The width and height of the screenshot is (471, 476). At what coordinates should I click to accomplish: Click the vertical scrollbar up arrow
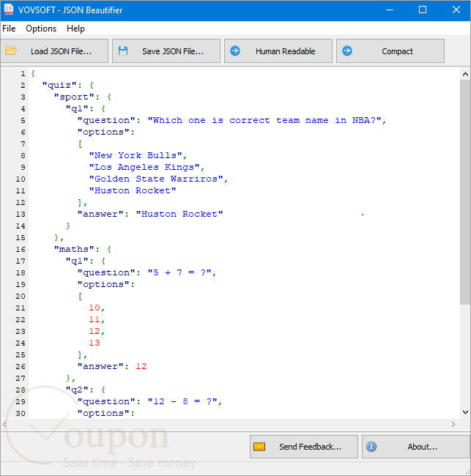[x=465, y=74]
